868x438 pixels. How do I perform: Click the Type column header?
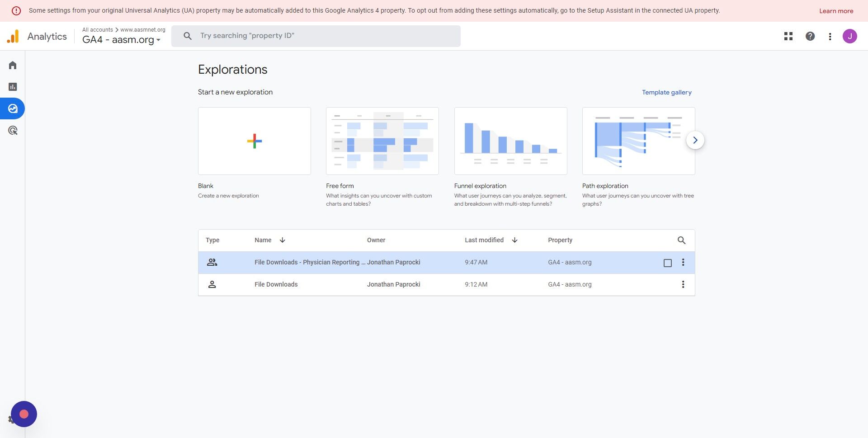(x=212, y=240)
